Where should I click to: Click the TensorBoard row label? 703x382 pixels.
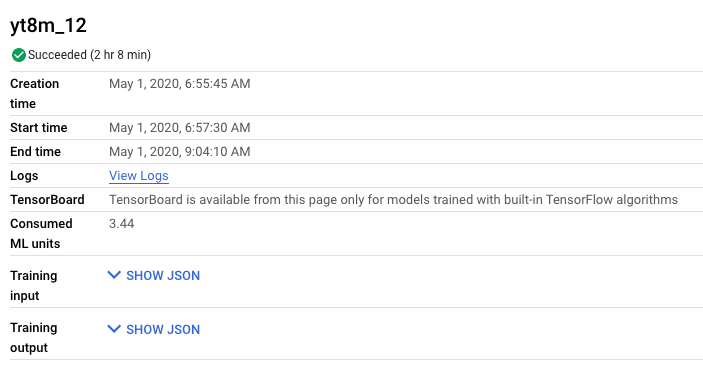click(x=47, y=200)
